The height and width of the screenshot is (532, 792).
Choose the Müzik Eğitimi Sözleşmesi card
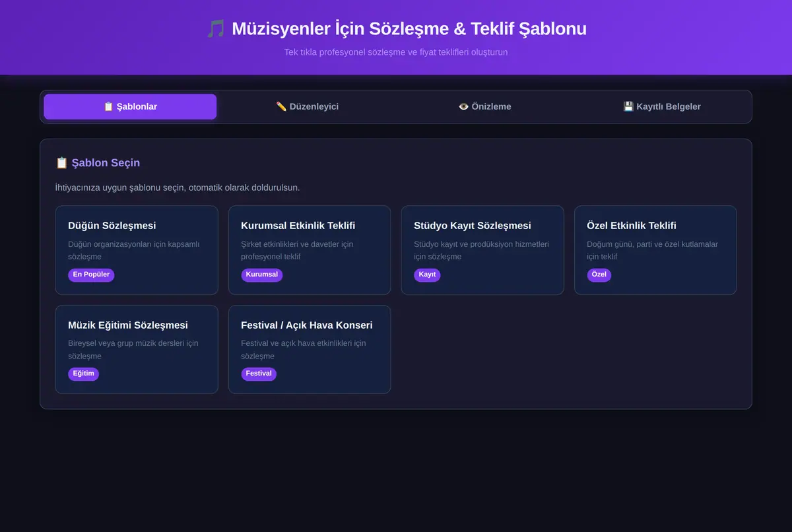point(137,349)
